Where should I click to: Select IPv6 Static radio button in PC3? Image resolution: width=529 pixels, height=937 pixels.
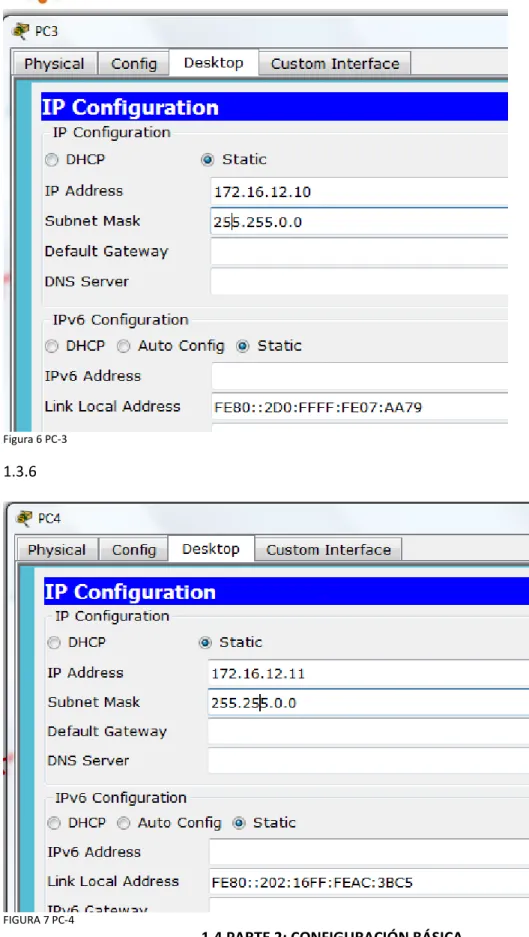243,346
